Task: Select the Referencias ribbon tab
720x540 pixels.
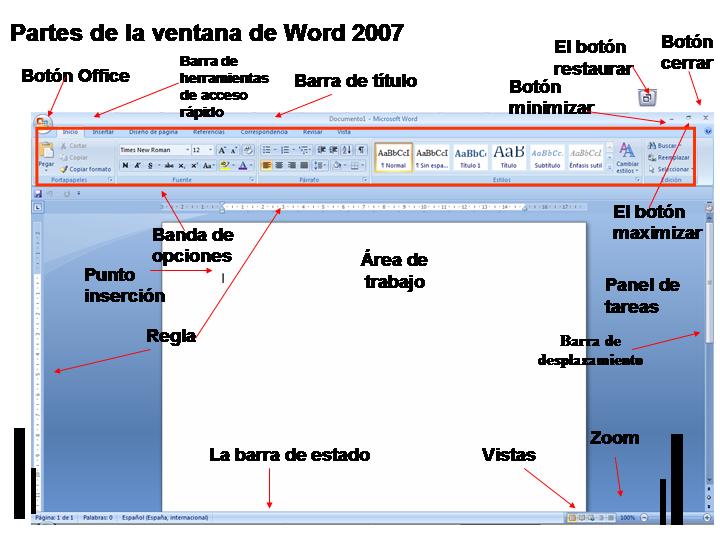Action: tap(209, 132)
